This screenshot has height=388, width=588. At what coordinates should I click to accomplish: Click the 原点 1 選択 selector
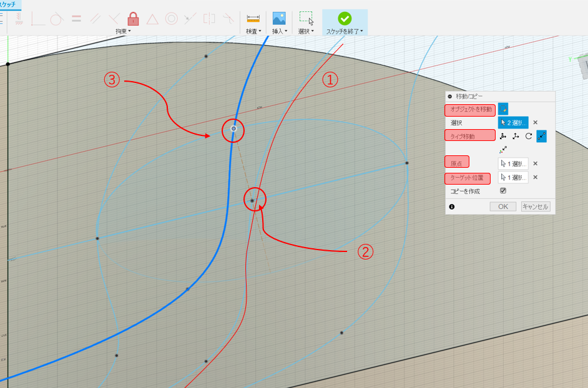coord(513,163)
